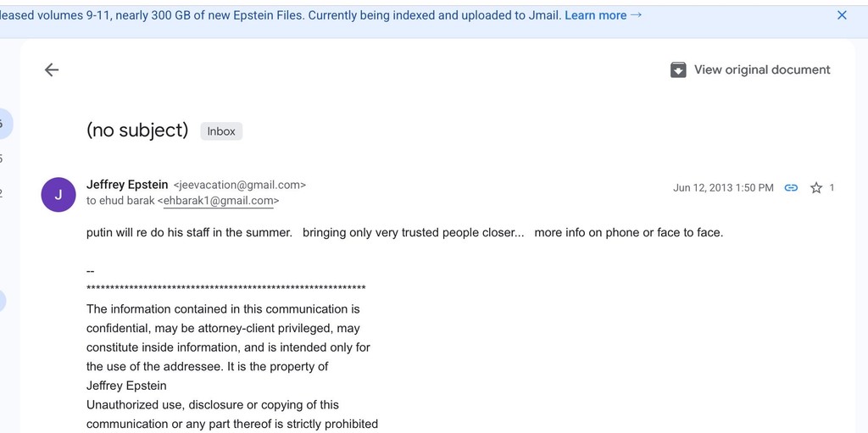Star this email
The width and height of the screenshot is (868, 433).
[816, 187]
